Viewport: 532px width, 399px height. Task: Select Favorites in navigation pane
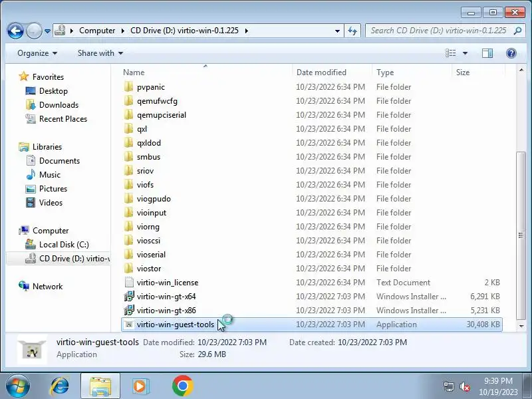click(48, 77)
